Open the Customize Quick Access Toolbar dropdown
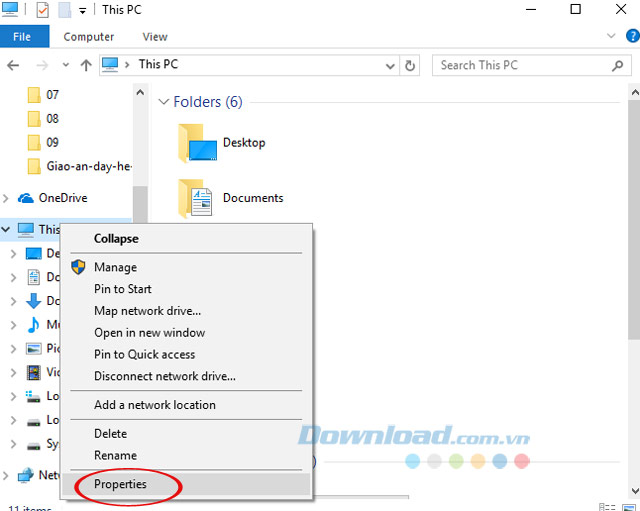Image resolution: width=640 pixels, height=511 pixels. (82, 11)
